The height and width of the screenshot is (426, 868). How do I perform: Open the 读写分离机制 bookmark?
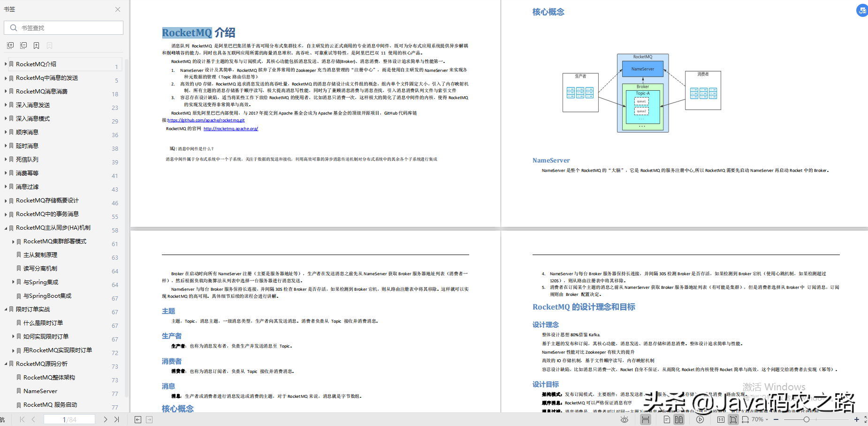pos(40,269)
